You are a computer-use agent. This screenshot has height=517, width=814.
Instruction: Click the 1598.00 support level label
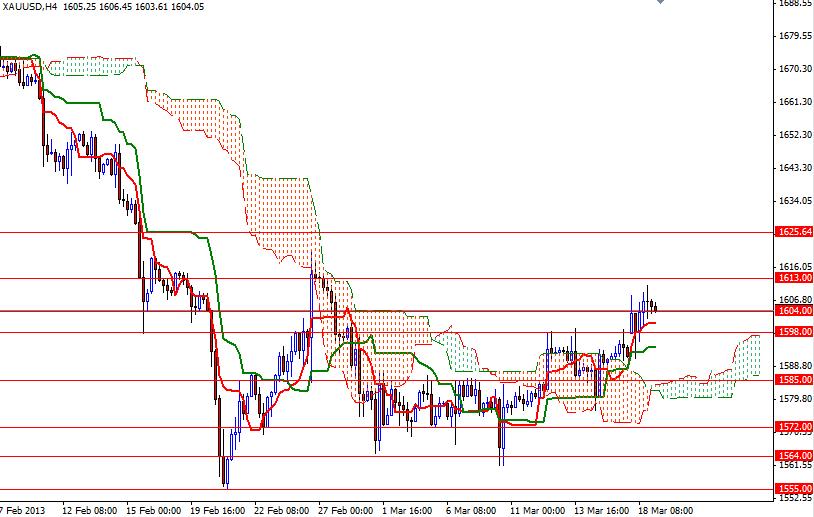coord(794,331)
